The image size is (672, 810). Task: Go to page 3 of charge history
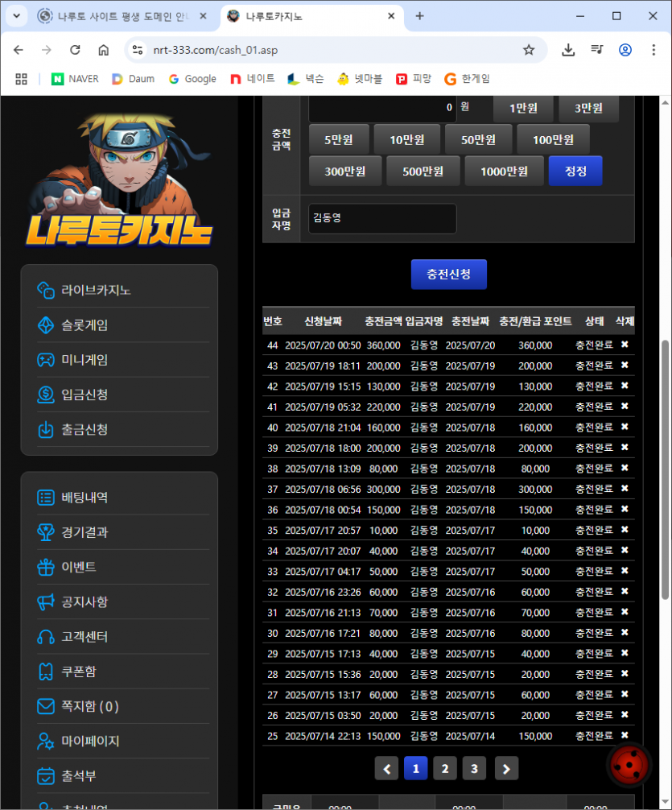474,769
